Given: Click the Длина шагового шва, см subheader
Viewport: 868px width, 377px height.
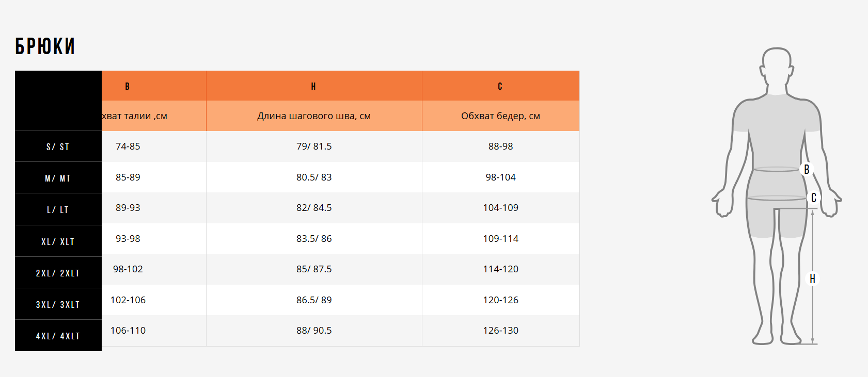Looking at the screenshot, I should (314, 116).
